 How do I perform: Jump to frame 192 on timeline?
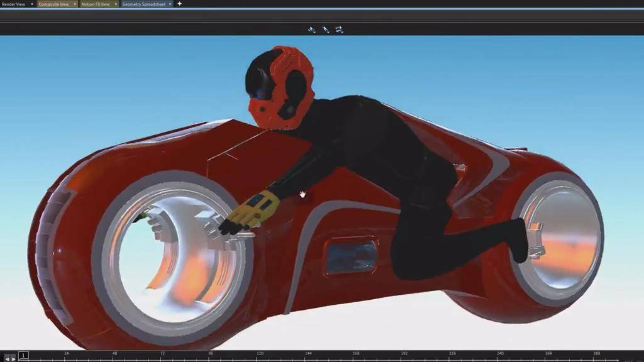404,354
